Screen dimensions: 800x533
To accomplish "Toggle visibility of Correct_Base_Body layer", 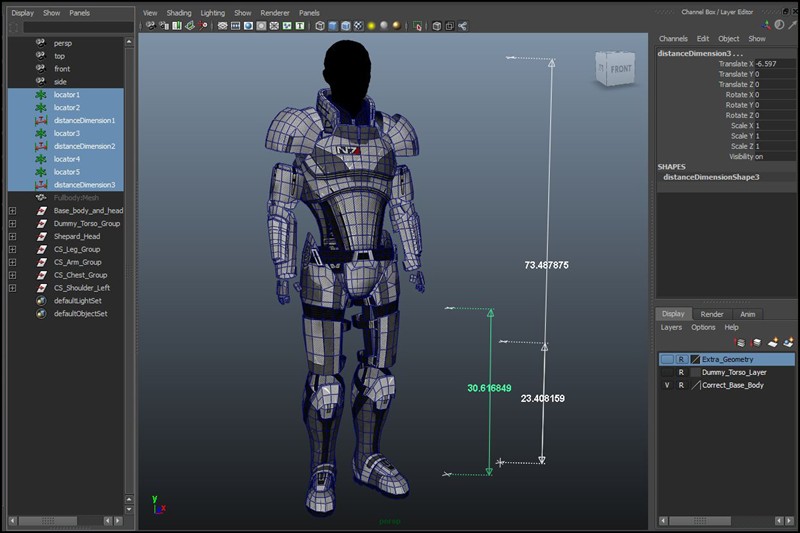I will point(667,385).
